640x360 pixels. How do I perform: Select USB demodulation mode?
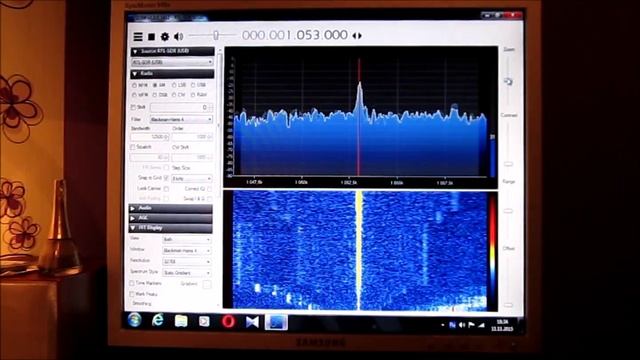(193, 85)
